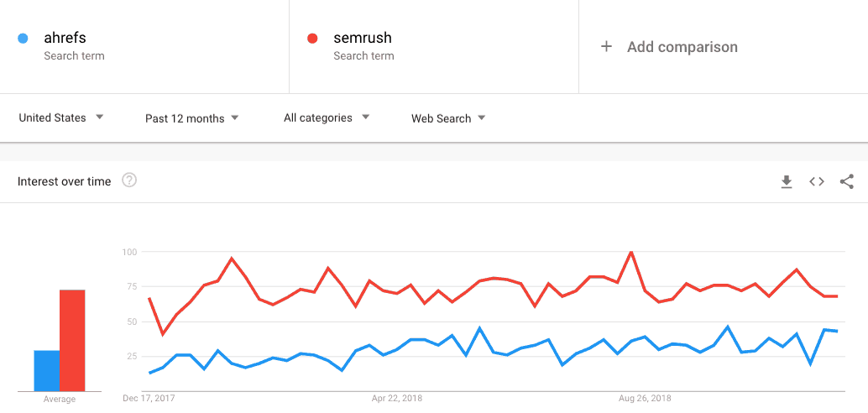
Task: Click the blue dot beside ahrefs
Action: pos(23,39)
